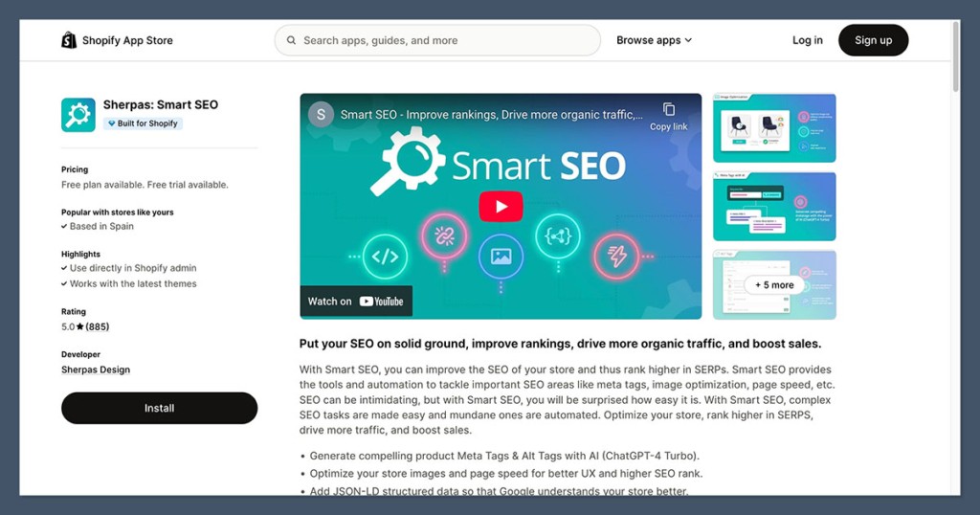980x515 pixels.
Task: Click the Shopify bag logo icon
Action: point(69,40)
